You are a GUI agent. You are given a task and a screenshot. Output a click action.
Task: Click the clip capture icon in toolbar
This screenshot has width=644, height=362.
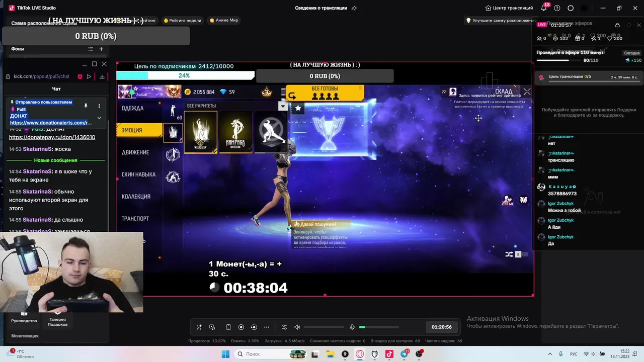tap(254, 327)
